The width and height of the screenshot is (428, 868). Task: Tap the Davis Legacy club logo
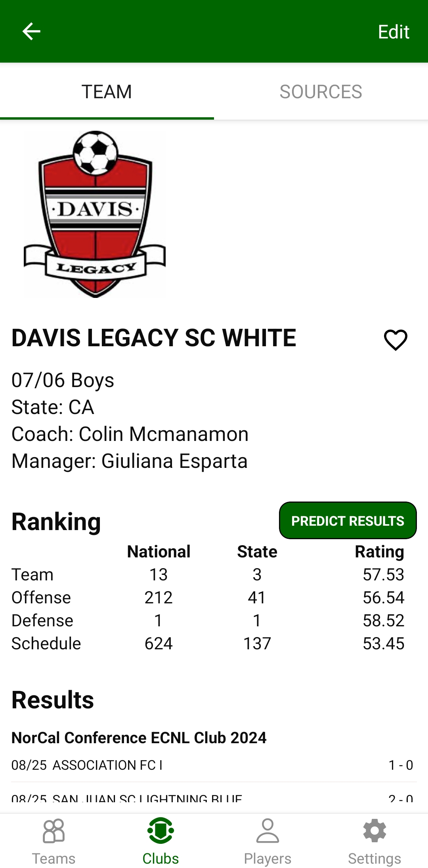point(95,214)
